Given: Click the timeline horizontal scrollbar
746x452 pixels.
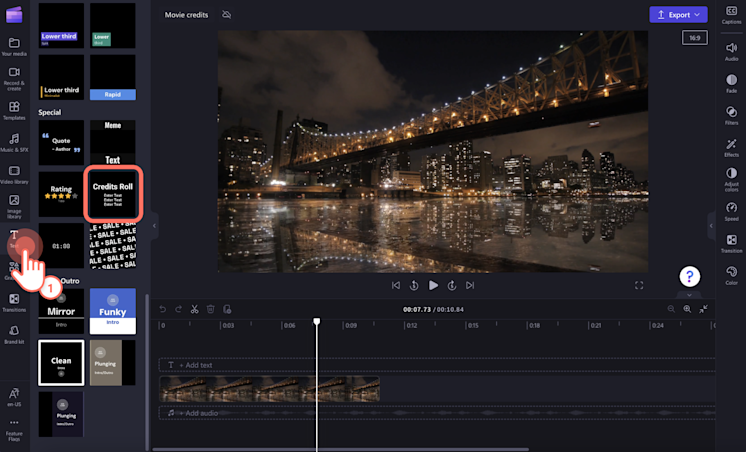Looking at the screenshot, I should coord(340,449).
